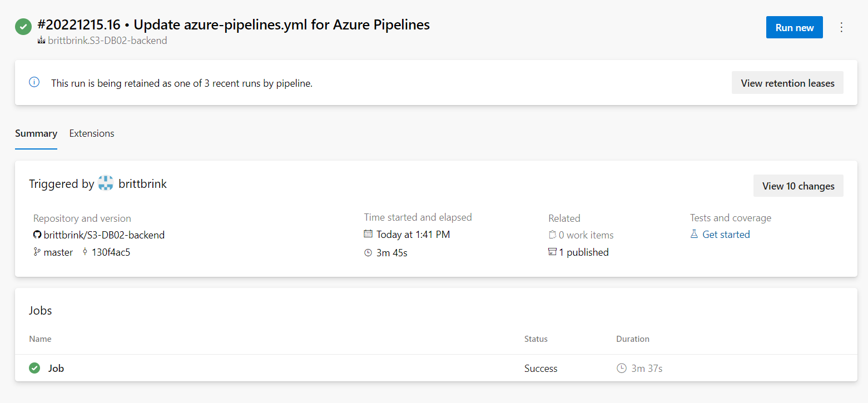Open the Get started tests link
Image resolution: width=868 pixels, height=403 pixels.
pos(726,235)
